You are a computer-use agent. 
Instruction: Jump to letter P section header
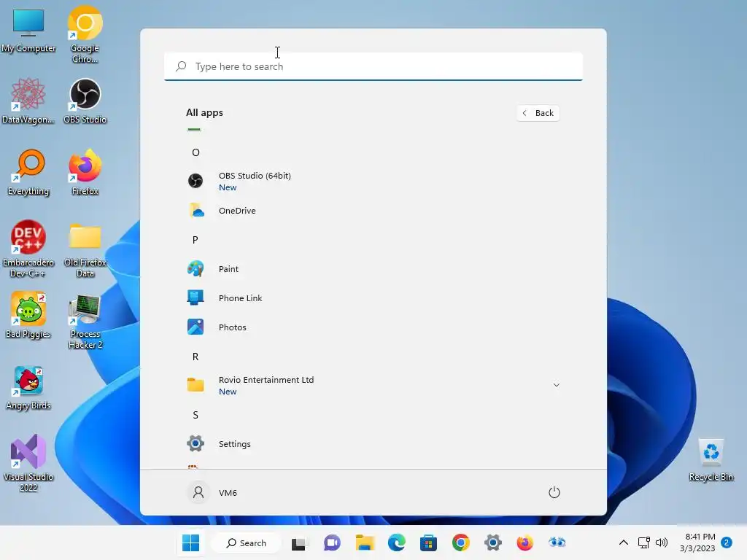pyautogui.click(x=196, y=240)
